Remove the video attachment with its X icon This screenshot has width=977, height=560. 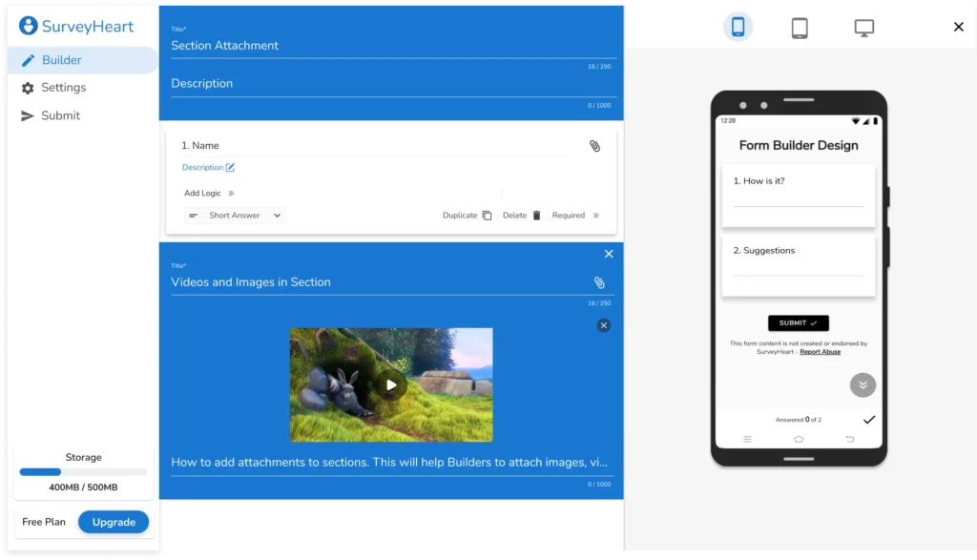click(603, 325)
